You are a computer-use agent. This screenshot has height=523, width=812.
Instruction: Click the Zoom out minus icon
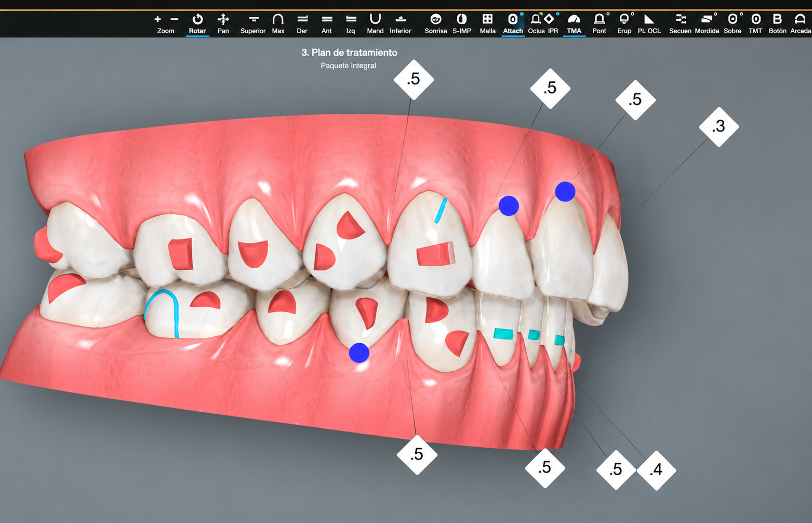pos(175,19)
